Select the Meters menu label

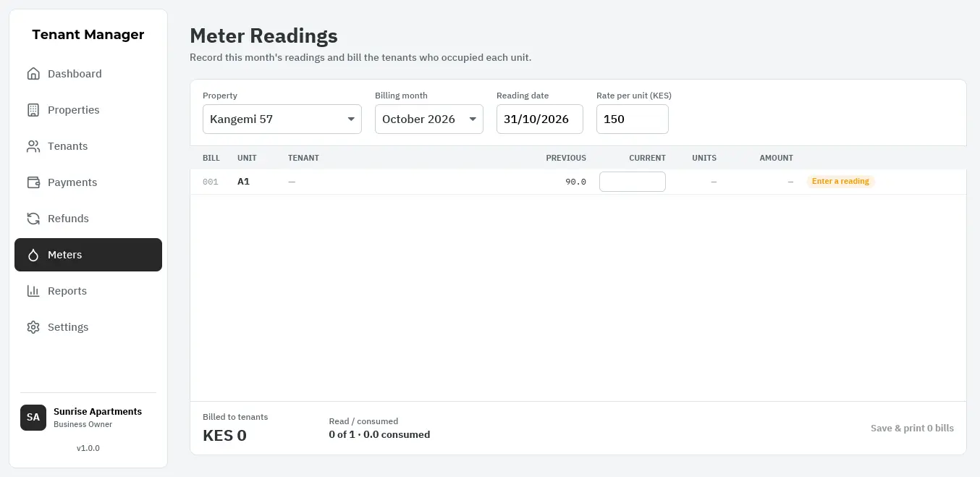click(x=65, y=255)
